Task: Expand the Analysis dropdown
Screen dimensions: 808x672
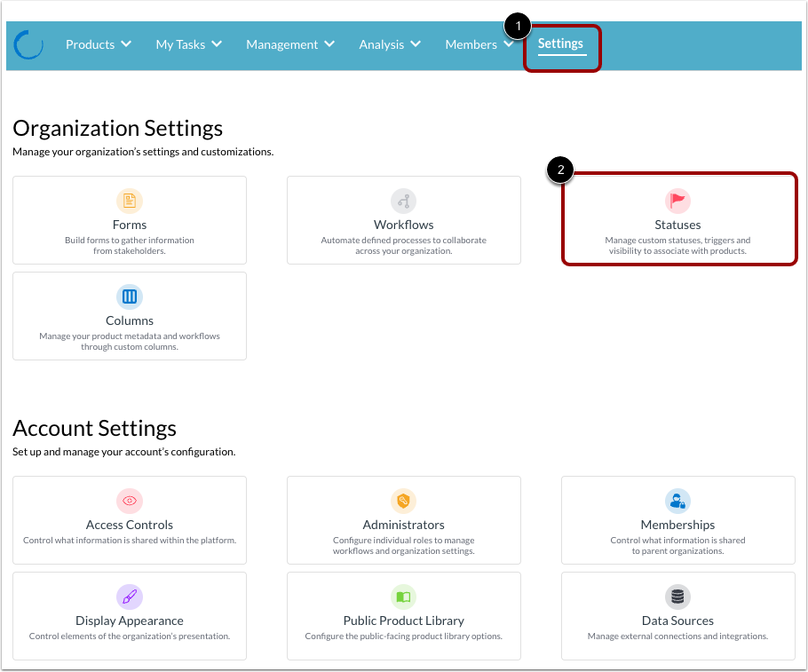Action: [x=389, y=44]
